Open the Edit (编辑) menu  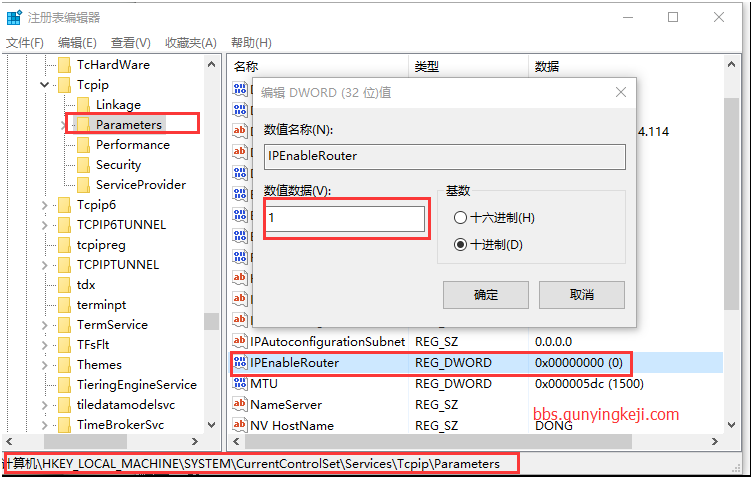[77, 43]
